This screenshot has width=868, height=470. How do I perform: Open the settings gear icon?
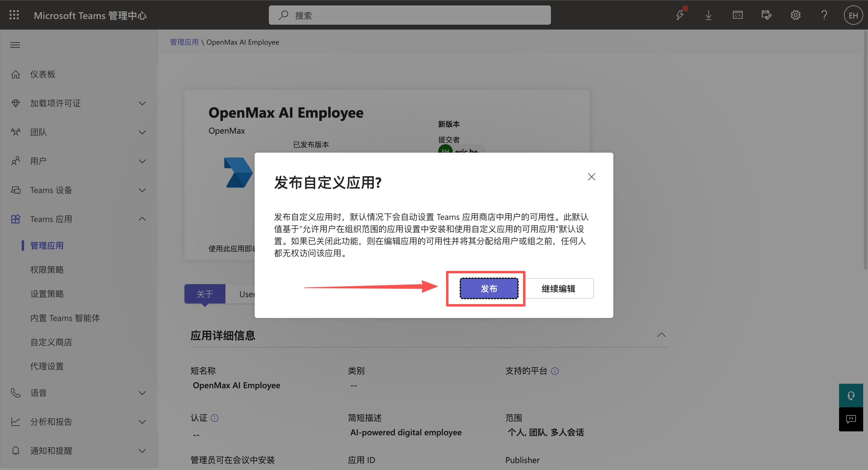click(795, 15)
